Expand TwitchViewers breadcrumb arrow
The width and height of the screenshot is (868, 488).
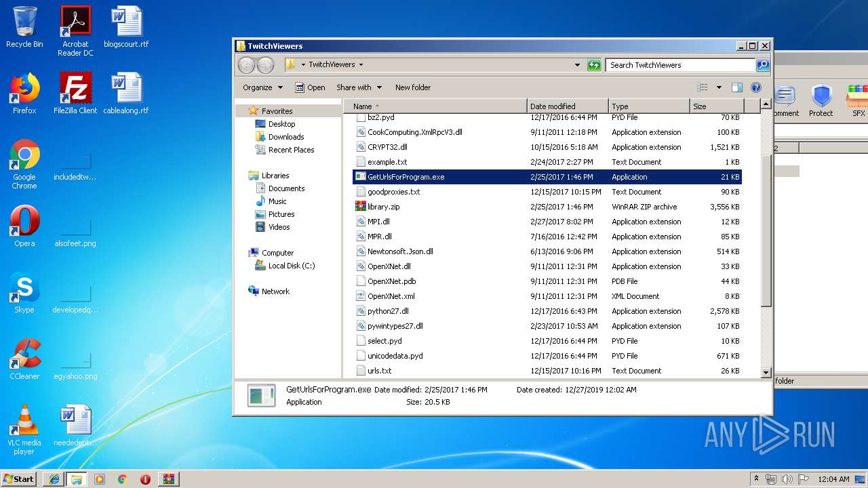pos(361,65)
